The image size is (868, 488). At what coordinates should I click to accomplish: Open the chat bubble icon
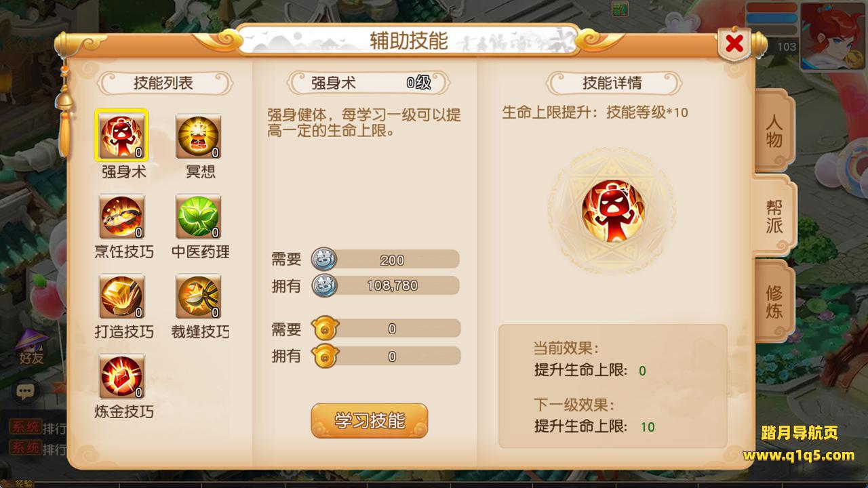26,391
